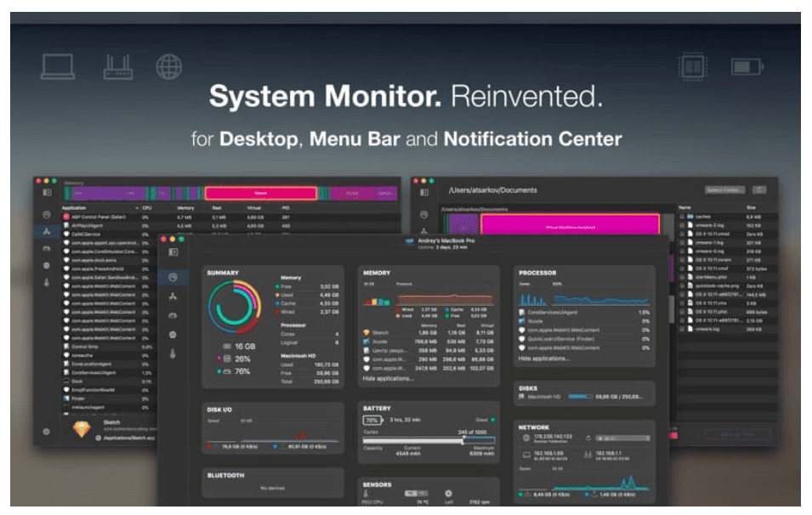
Task: Toggle sidebar icon in front dashboard window
Action: [x=173, y=252]
